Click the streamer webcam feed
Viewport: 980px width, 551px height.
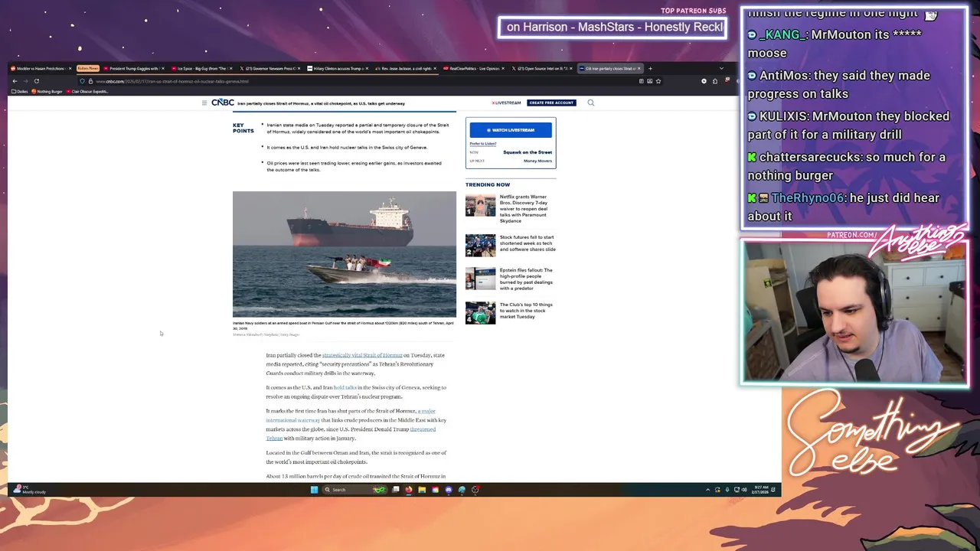pos(854,312)
